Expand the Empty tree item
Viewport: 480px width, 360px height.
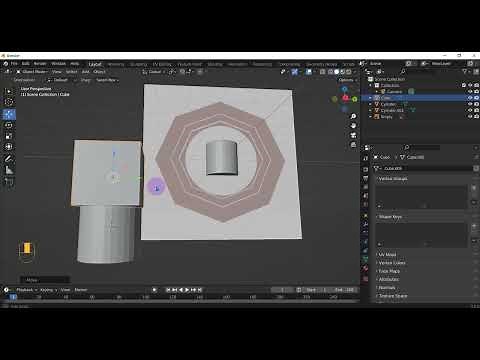[x=370, y=117]
